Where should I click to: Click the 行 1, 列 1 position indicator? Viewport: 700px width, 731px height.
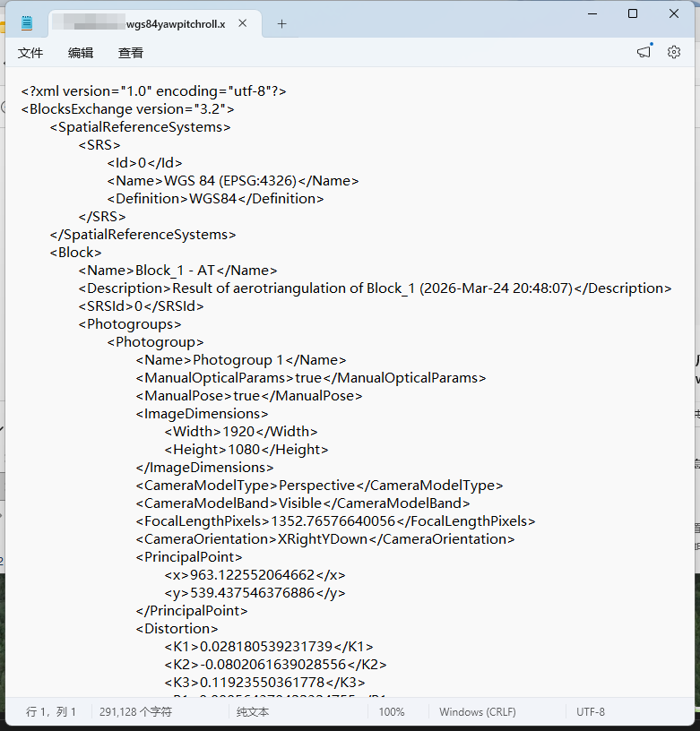(x=51, y=712)
